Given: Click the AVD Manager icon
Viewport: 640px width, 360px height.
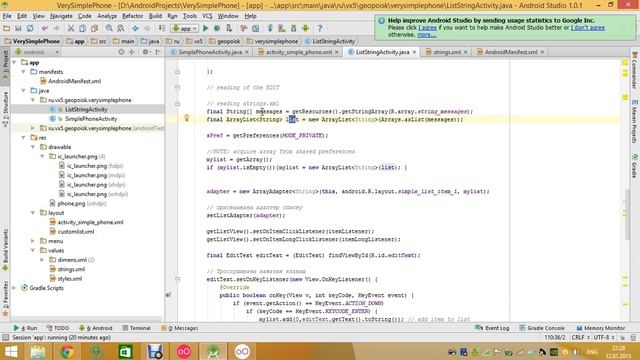Looking at the screenshot, I should 282,28.
